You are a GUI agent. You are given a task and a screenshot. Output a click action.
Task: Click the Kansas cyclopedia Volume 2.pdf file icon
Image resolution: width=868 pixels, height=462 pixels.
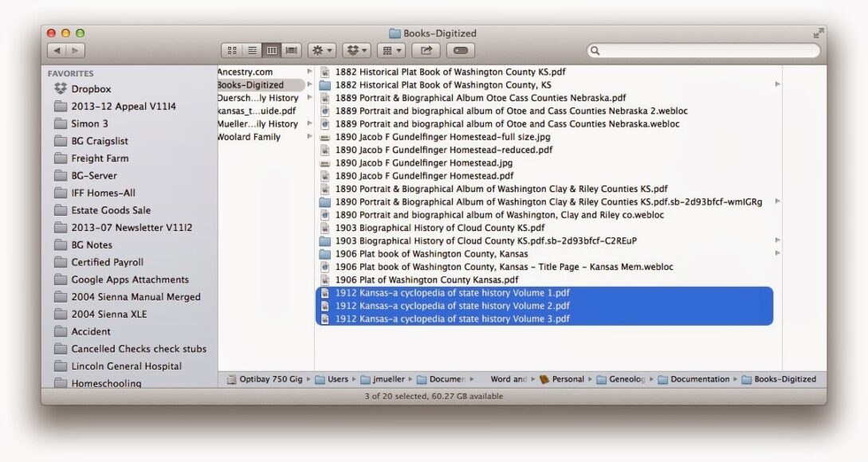[x=325, y=305]
